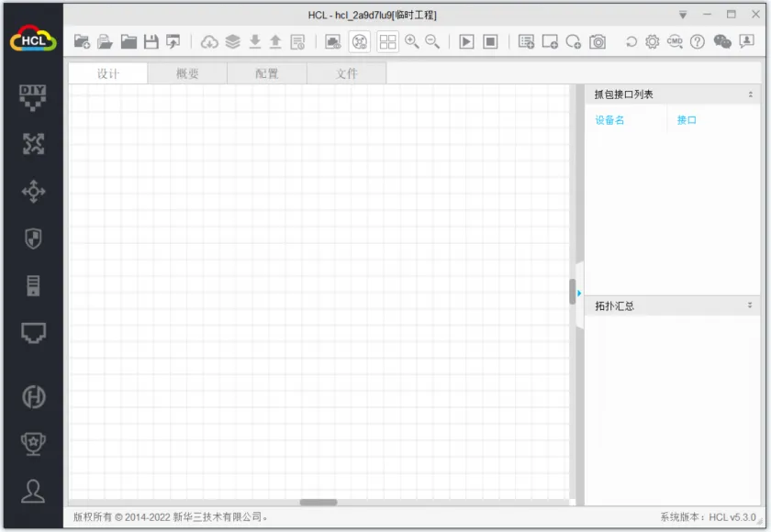
Task: Open the settings gear icon
Action: [x=652, y=42]
